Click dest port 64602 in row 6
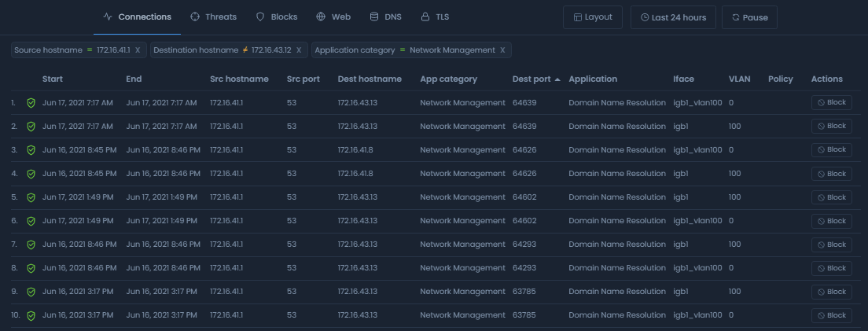This screenshot has height=331, width=868. 524,221
